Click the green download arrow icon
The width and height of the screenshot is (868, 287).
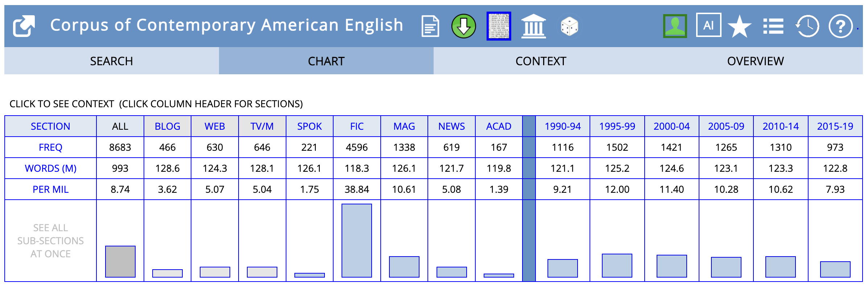click(463, 26)
